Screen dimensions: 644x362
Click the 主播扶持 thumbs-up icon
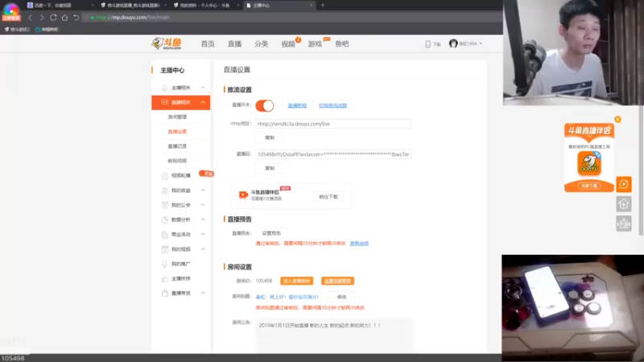(x=165, y=278)
